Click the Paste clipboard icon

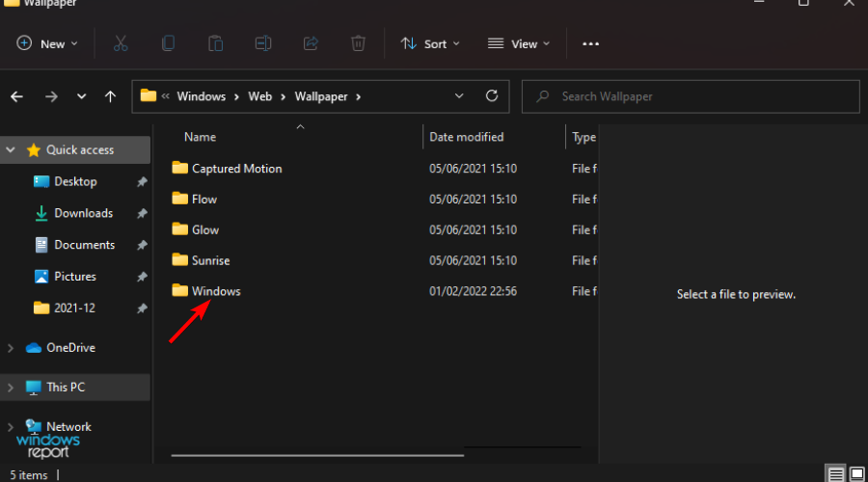pos(216,43)
